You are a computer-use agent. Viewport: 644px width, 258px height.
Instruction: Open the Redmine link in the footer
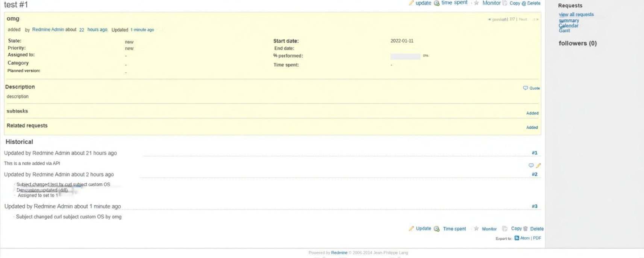click(339, 253)
